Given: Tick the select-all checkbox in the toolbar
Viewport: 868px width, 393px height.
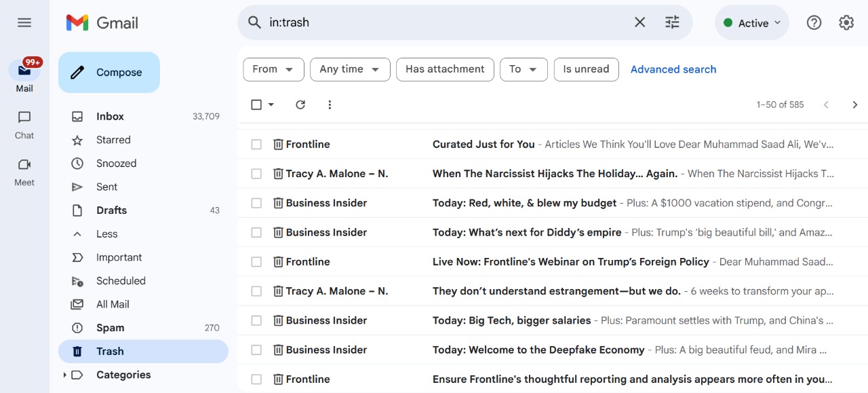Looking at the screenshot, I should [x=256, y=105].
